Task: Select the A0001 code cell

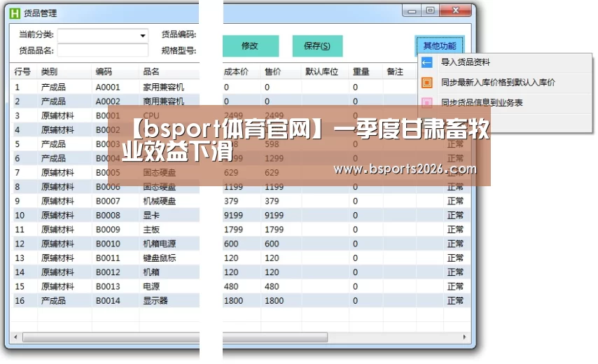Action: coord(108,87)
